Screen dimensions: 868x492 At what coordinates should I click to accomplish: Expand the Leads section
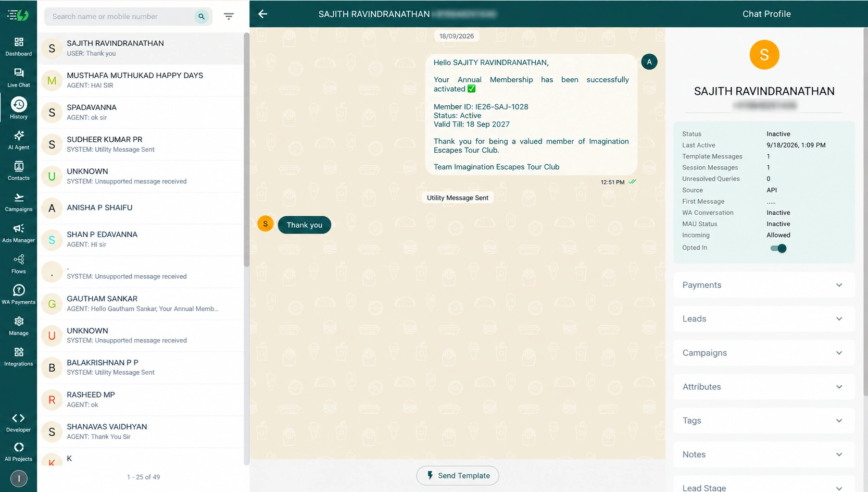764,319
